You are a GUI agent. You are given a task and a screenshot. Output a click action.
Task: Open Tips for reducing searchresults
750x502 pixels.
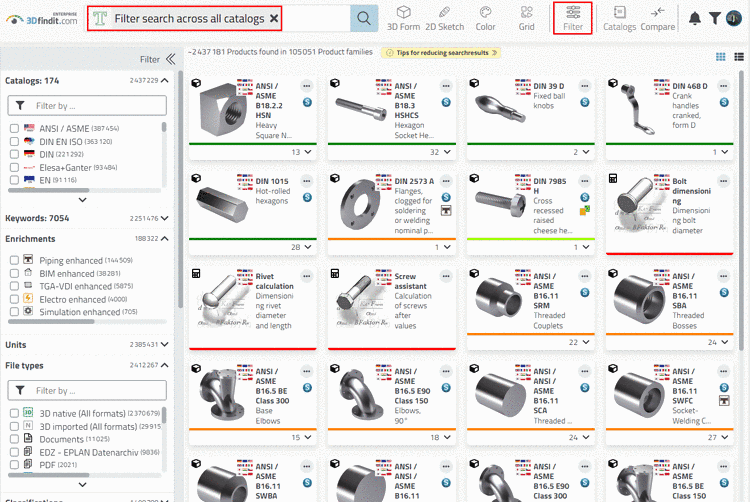(441, 53)
